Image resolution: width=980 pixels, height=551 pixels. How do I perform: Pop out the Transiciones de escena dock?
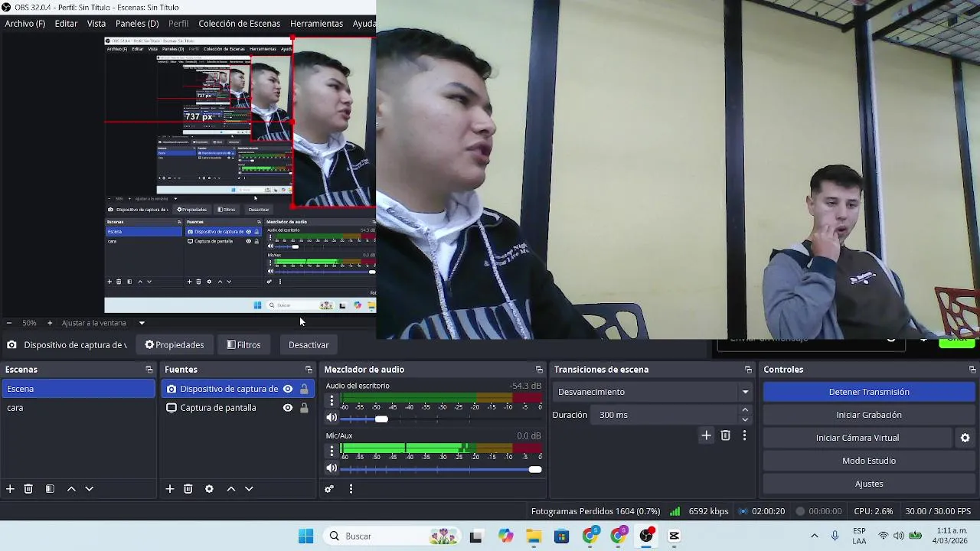pyautogui.click(x=748, y=370)
